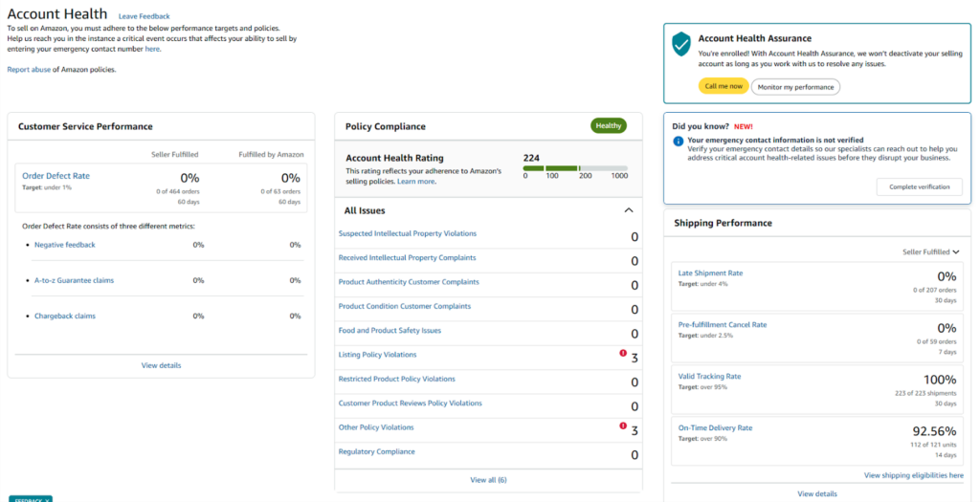Click the Other Policy Violations count 3
The image size is (980, 502).
[635, 431]
